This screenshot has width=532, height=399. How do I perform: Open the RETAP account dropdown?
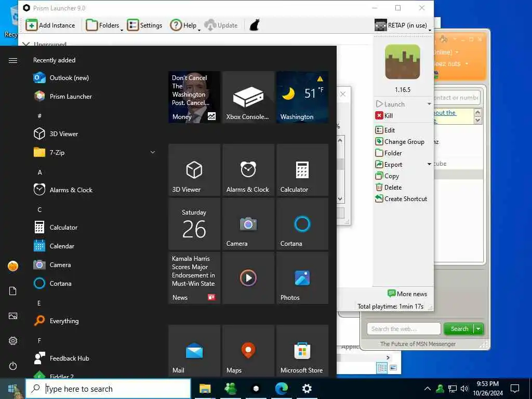(x=403, y=25)
